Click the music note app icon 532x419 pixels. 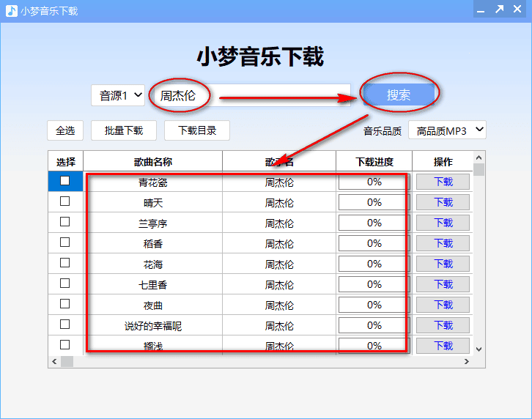[12, 11]
